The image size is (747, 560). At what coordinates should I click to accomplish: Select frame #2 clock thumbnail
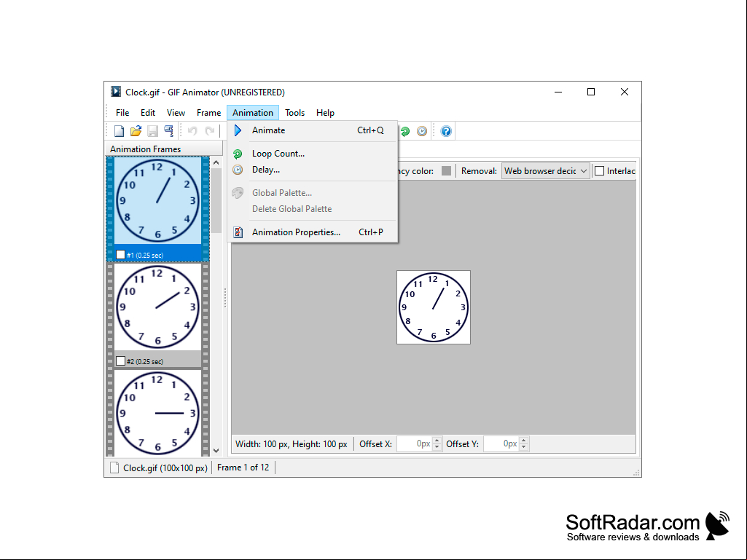(x=157, y=307)
